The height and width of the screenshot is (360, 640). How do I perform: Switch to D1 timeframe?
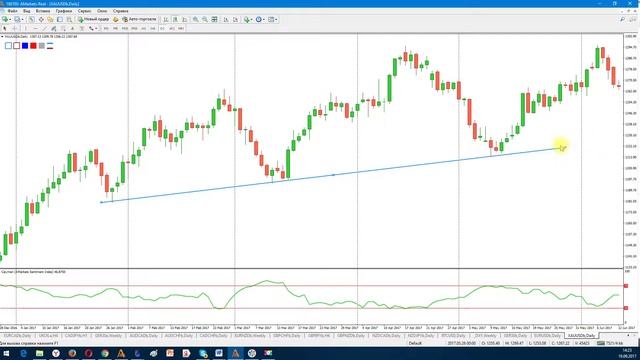click(163, 29)
